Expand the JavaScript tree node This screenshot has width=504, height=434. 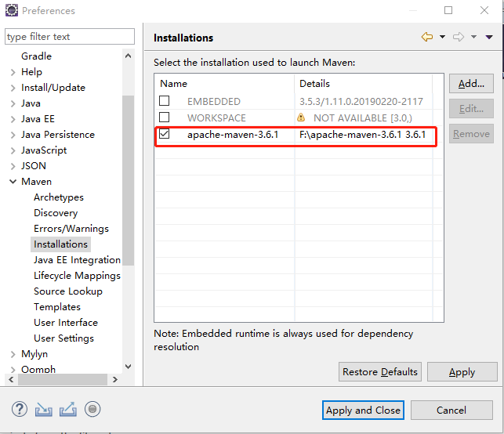[13, 150]
